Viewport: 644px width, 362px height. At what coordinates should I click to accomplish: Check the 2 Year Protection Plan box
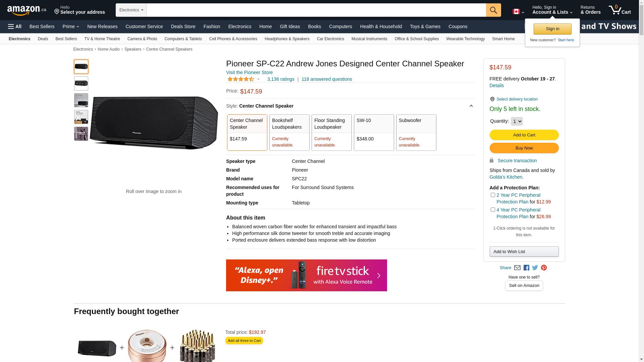click(493, 195)
